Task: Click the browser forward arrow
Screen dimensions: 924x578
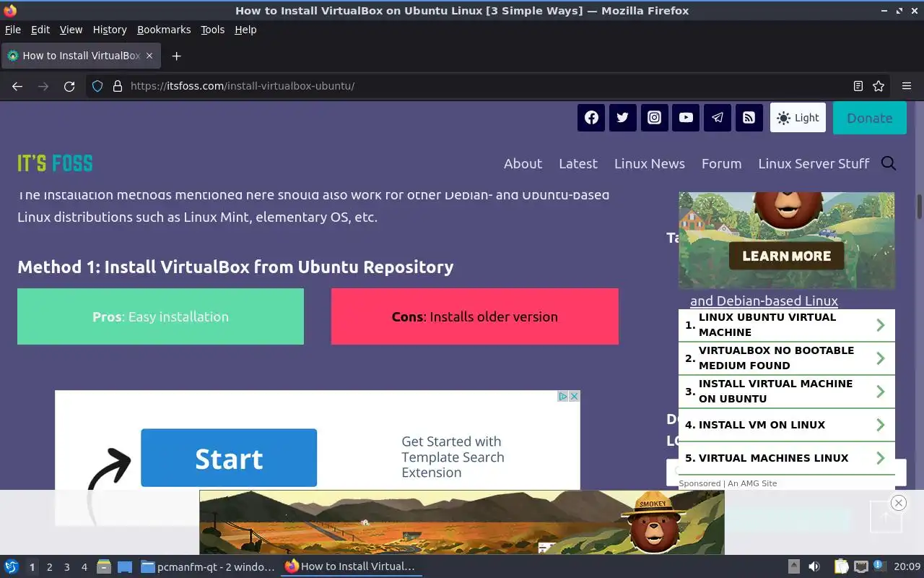Action: 43,86
